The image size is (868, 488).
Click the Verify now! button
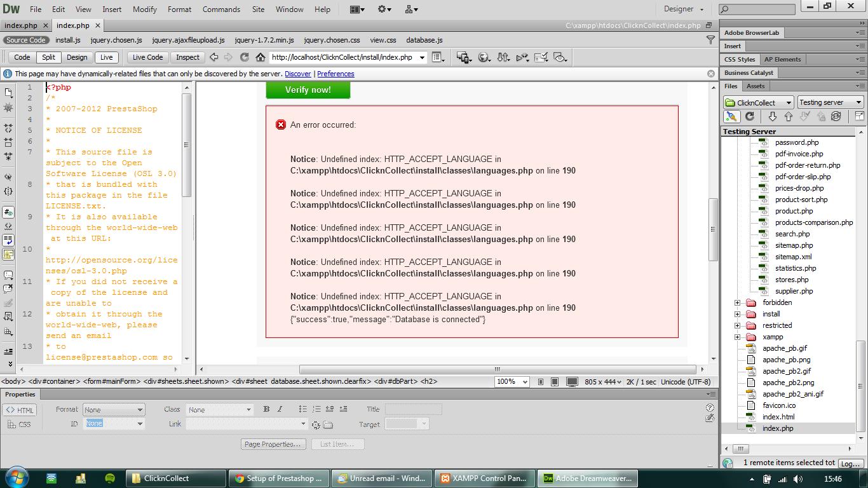pos(308,90)
